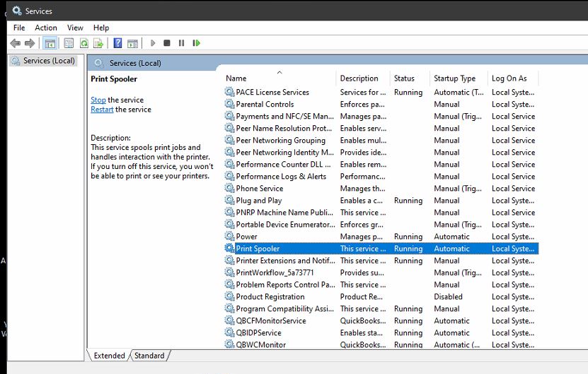Click the Services (Local) header icon
This screenshot has height=374, width=588.
point(99,63)
